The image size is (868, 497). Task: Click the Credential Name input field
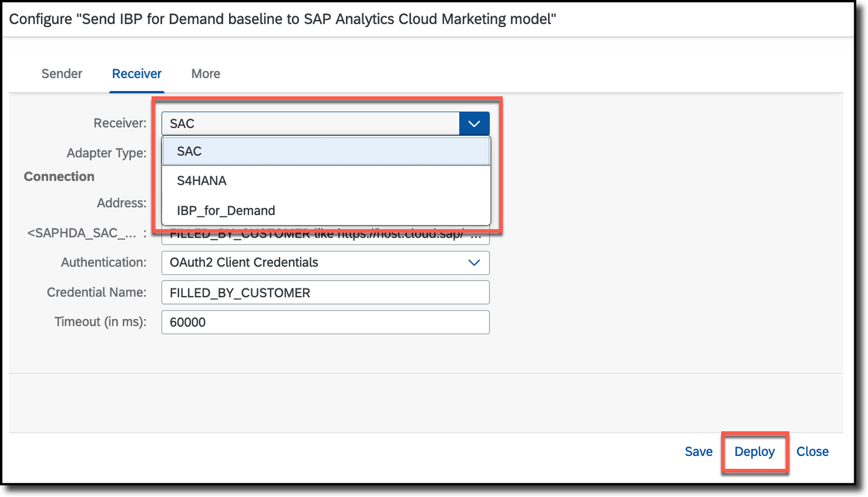tap(325, 293)
